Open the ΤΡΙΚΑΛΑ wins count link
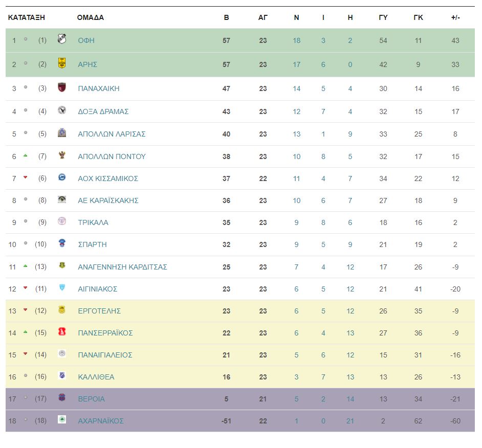Screen dimensions: 482x448 [x=296, y=222]
